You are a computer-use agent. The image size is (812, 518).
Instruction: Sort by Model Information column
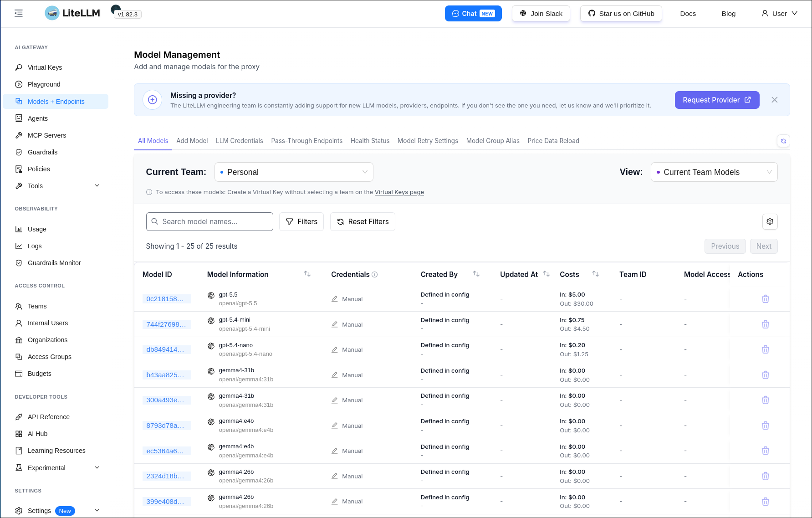pyautogui.click(x=307, y=274)
